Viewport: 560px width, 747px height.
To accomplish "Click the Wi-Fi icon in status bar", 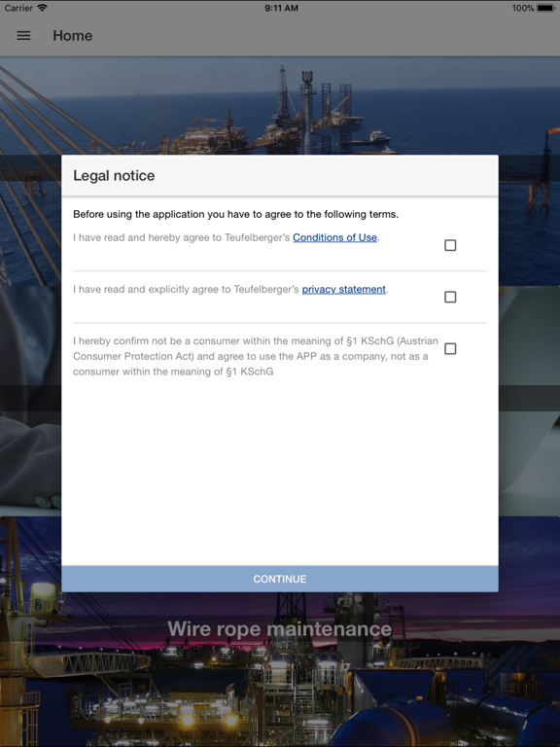I will click(43, 8).
